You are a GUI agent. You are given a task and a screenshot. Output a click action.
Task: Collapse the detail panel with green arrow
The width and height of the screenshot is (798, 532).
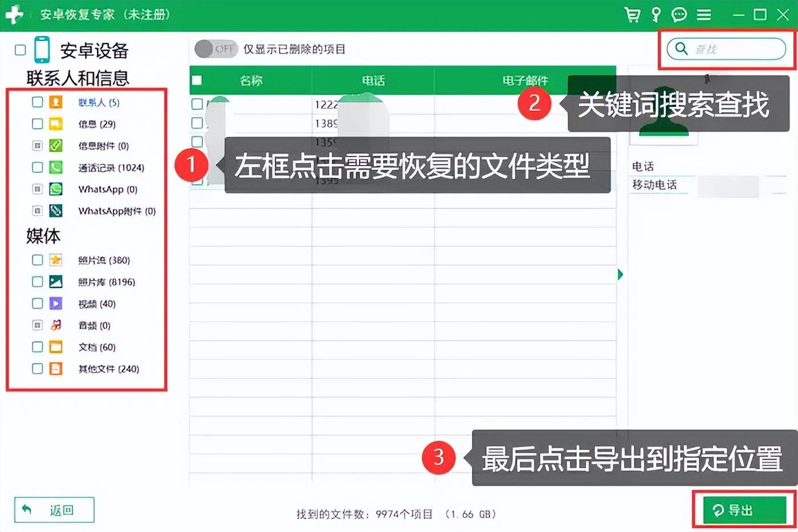(x=620, y=275)
